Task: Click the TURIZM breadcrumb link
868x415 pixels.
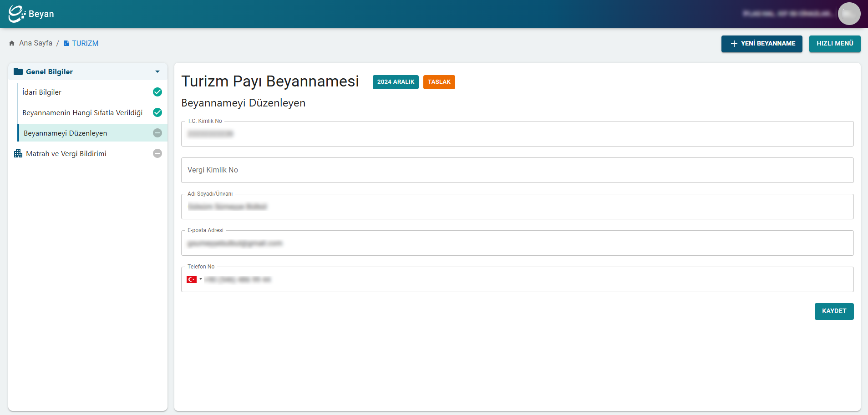Action: [85, 43]
